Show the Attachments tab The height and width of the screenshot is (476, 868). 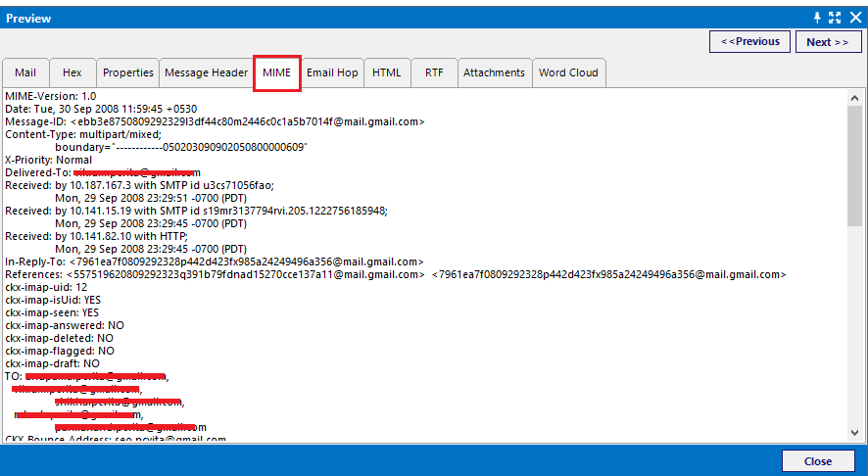tap(494, 72)
